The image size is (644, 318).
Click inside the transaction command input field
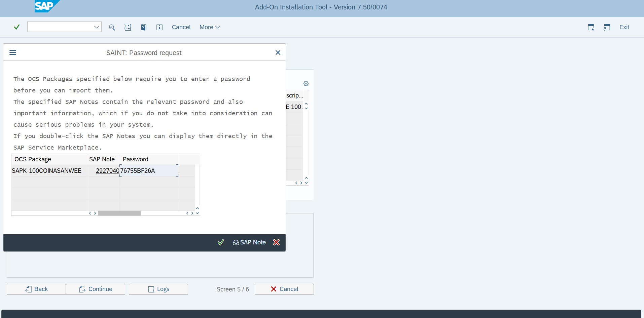61,27
